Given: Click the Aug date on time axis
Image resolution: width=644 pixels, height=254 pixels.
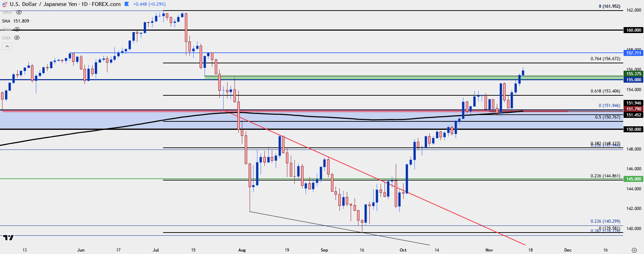Looking at the screenshot, I should [x=242, y=250].
